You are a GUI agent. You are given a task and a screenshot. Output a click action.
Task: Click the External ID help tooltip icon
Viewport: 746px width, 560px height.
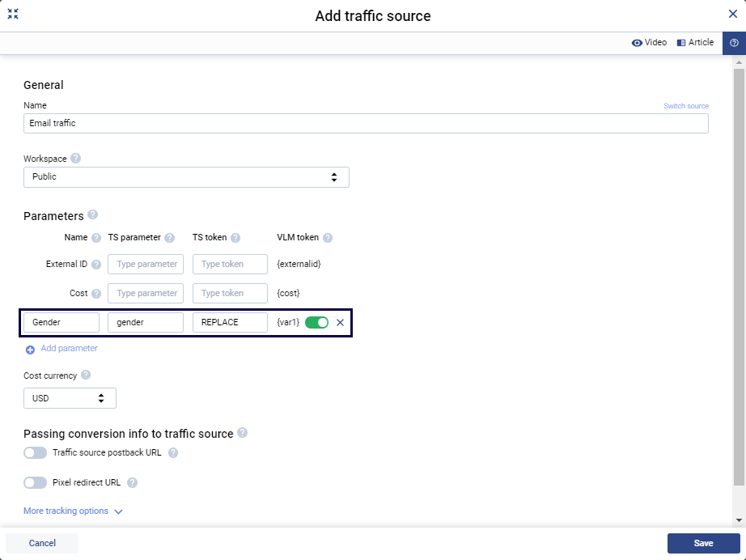(97, 264)
